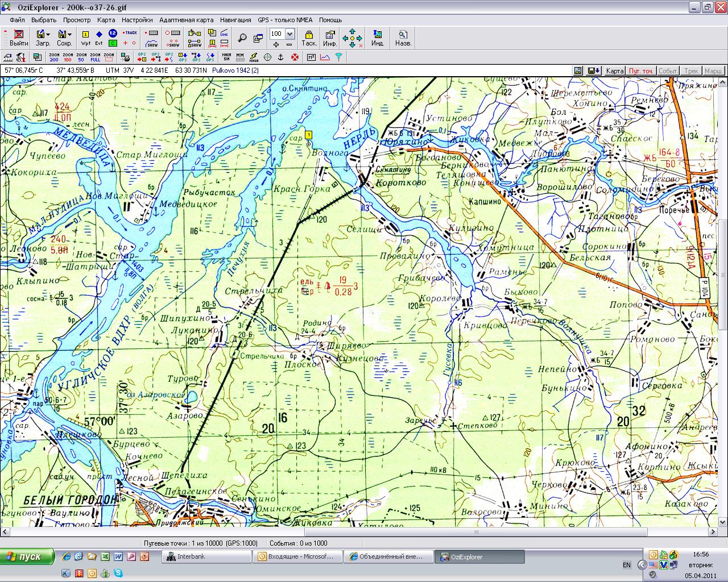The height and width of the screenshot is (582, 728).
Task: Open the M² area calculation tool
Action: [311, 57]
